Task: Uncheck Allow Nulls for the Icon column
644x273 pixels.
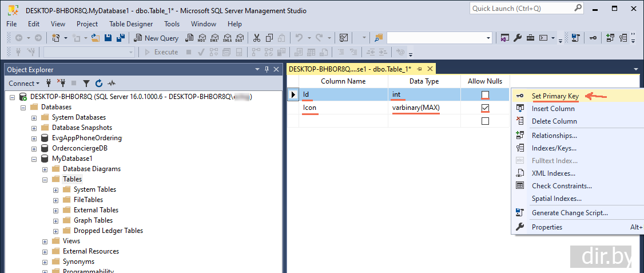Action: tap(485, 108)
